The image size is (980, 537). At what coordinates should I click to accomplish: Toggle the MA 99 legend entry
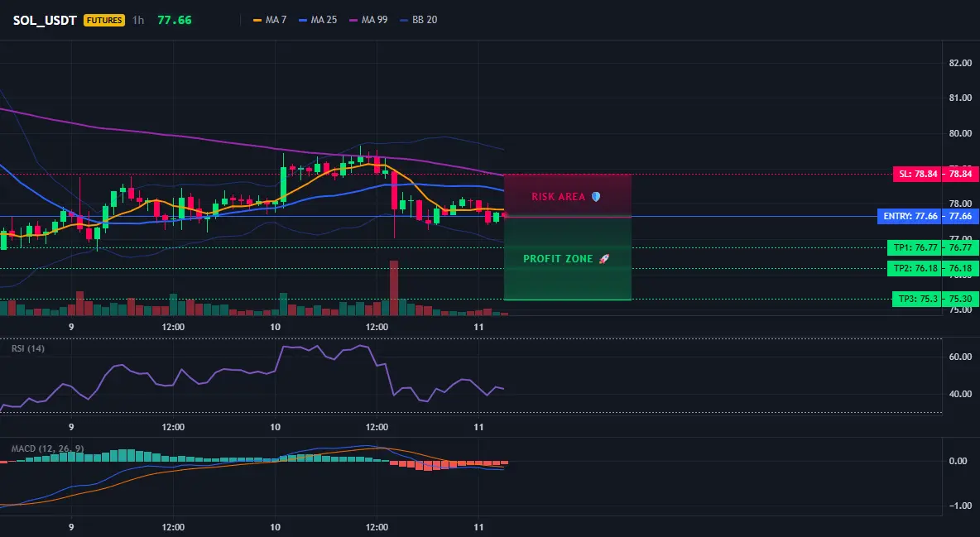368,20
